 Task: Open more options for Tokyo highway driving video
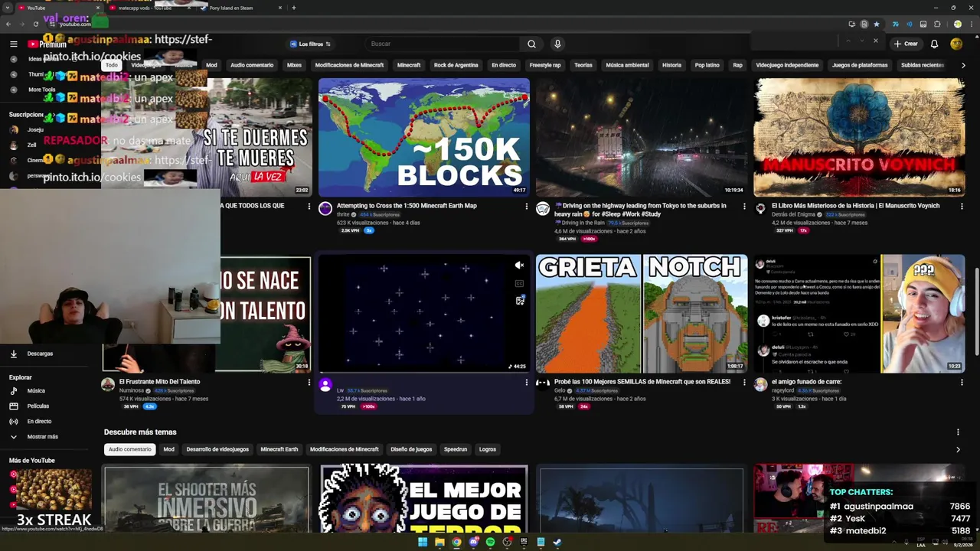743,206
